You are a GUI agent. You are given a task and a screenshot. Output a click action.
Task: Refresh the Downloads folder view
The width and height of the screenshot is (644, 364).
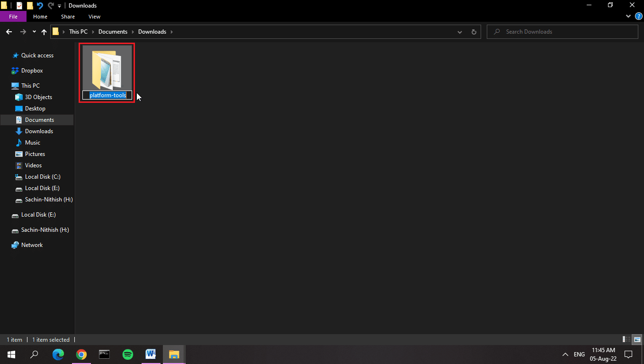tap(474, 32)
